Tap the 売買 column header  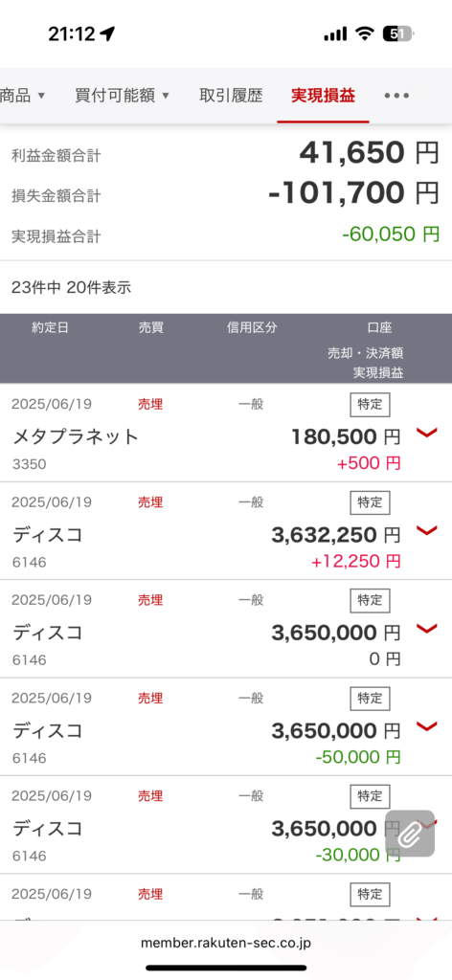click(x=150, y=328)
